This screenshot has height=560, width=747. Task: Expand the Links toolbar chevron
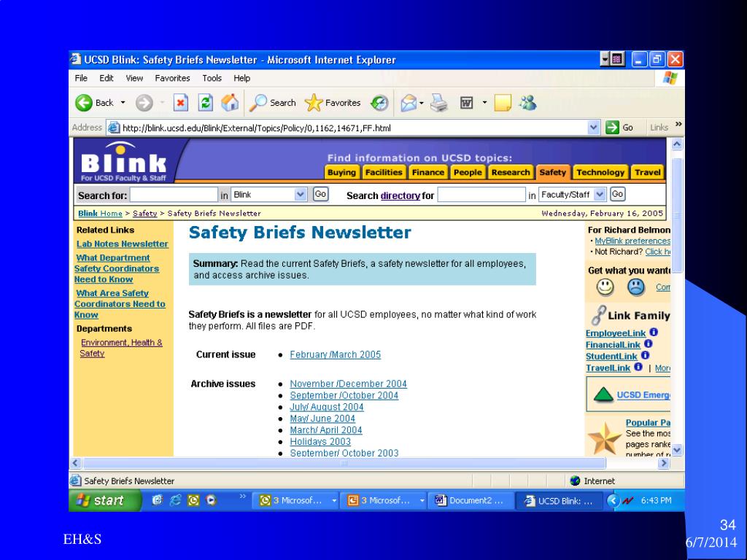coord(678,125)
